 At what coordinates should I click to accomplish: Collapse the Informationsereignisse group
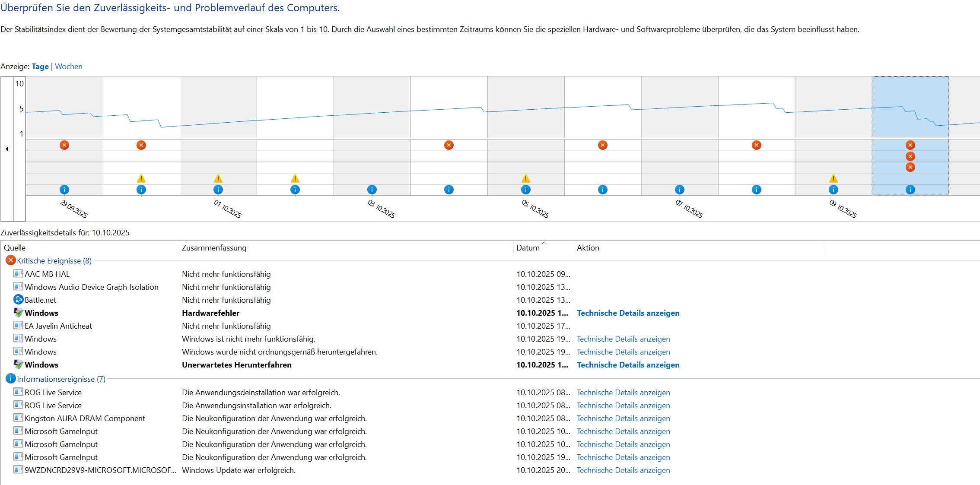click(61, 379)
